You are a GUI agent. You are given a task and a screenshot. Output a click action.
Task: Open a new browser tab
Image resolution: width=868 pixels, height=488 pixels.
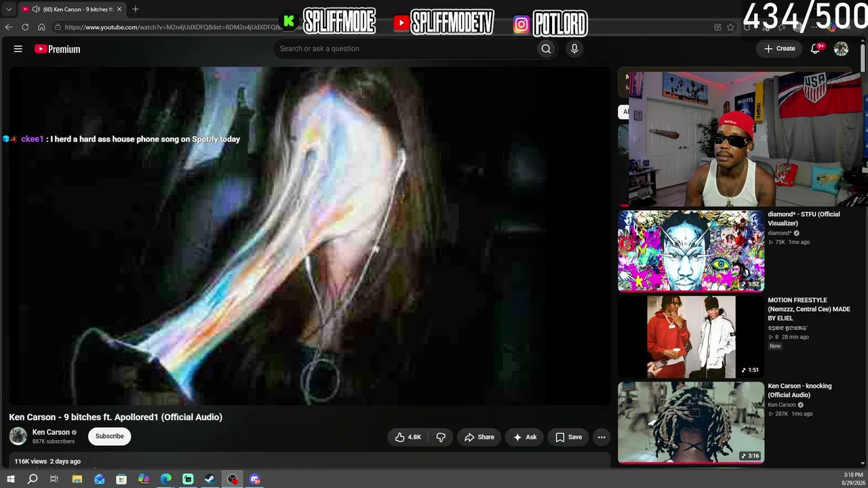point(136,9)
